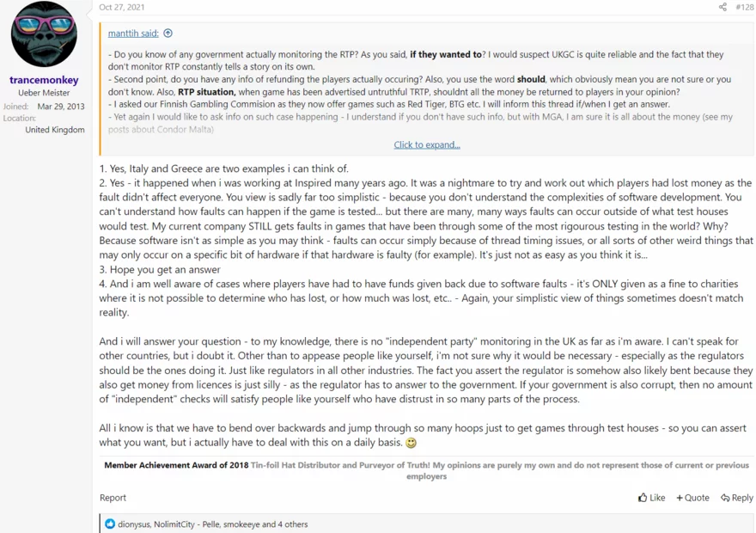Open trancemonkey's avatar image
This screenshot has height=533, width=756.
click(x=44, y=34)
